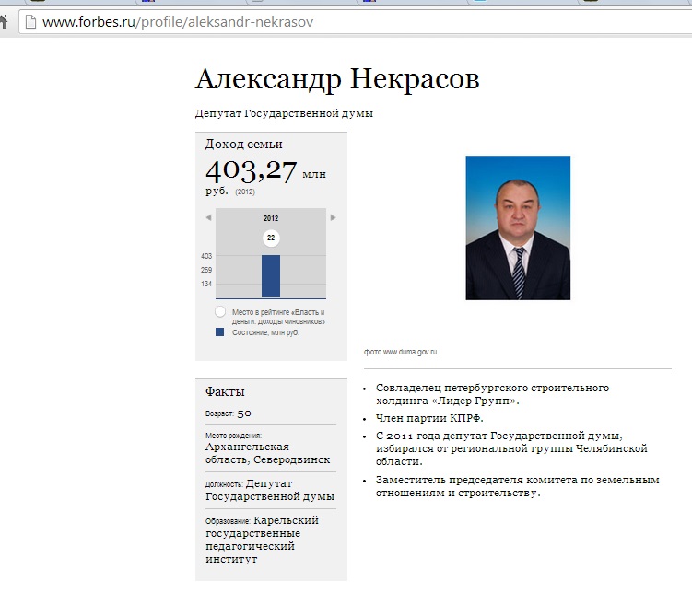Click the white circle legend marker
The image size is (692, 616).
[x=220, y=312]
